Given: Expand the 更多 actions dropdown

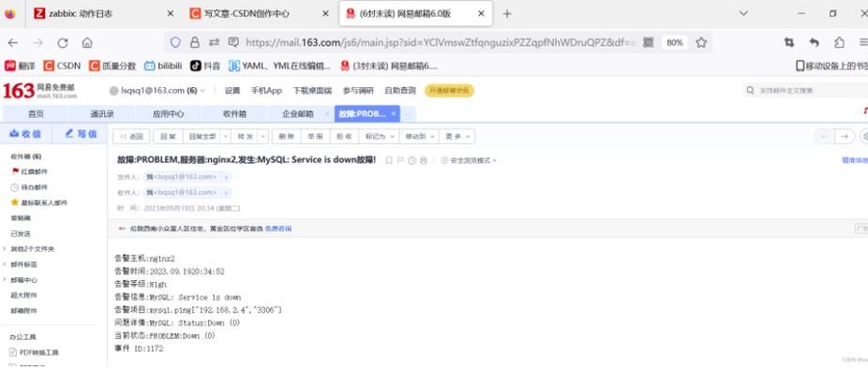Looking at the screenshot, I should pos(456,136).
